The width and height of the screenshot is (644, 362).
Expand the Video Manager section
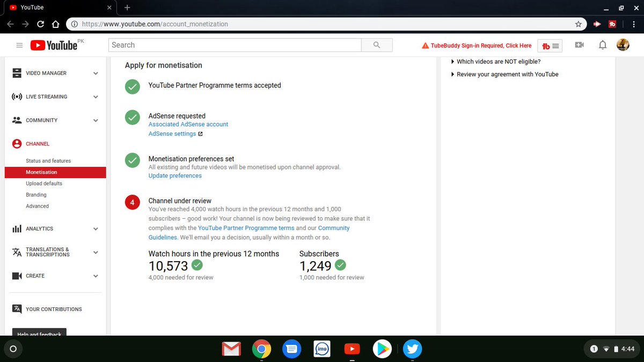pyautogui.click(x=96, y=73)
